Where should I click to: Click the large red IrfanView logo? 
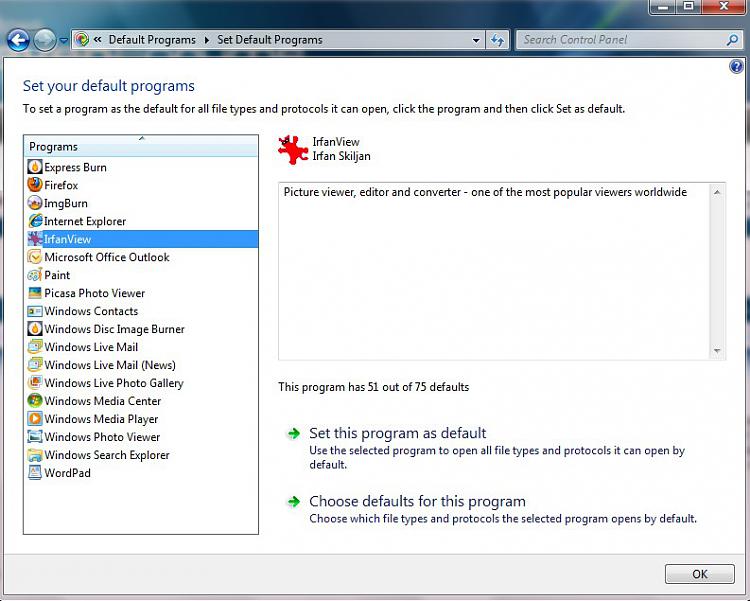click(293, 150)
